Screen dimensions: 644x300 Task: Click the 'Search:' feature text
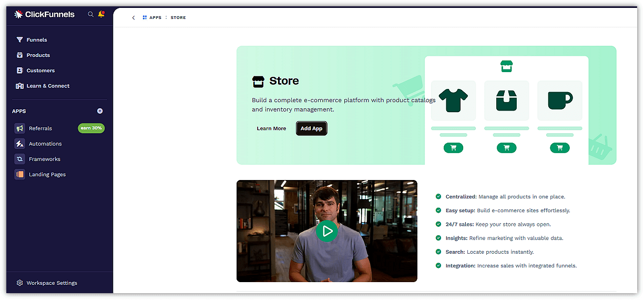click(x=455, y=252)
